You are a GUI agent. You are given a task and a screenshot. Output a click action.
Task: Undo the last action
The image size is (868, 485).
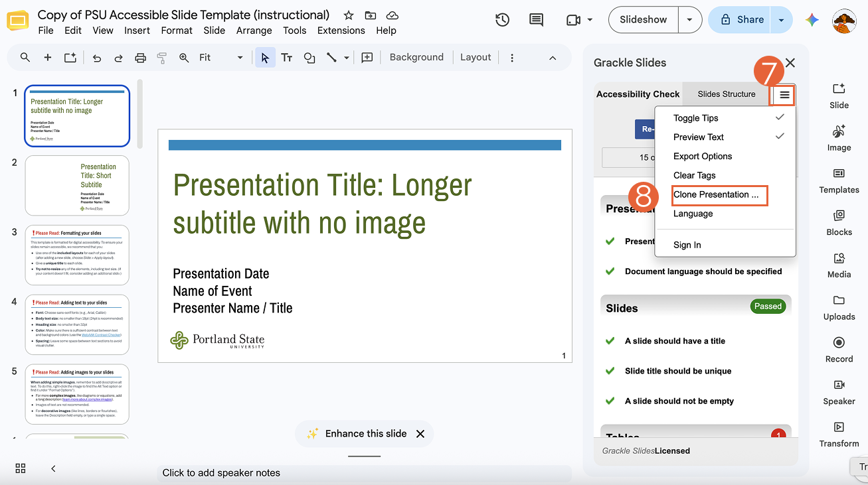click(97, 58)
